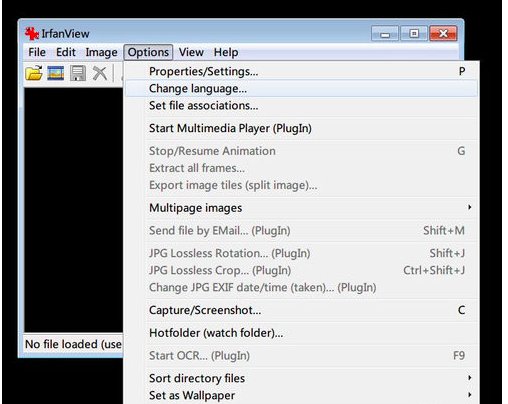Click the Open file folder icon

(x=34, y=73)
